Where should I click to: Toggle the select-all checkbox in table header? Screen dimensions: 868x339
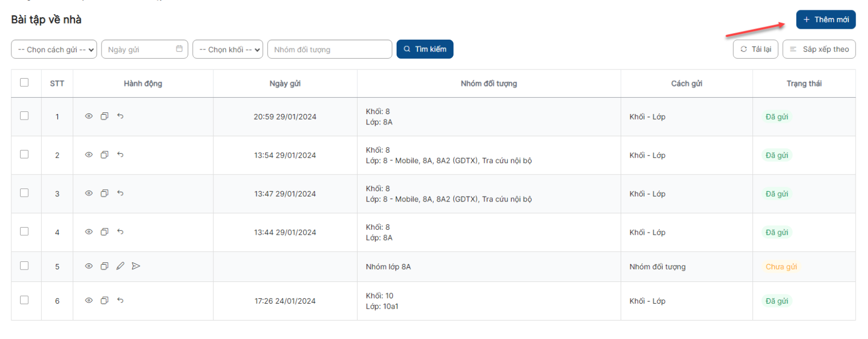[x=24, y=83]
